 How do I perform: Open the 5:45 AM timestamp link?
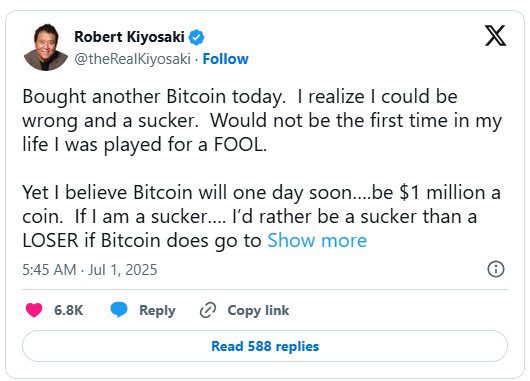click(x=49, y=270)
